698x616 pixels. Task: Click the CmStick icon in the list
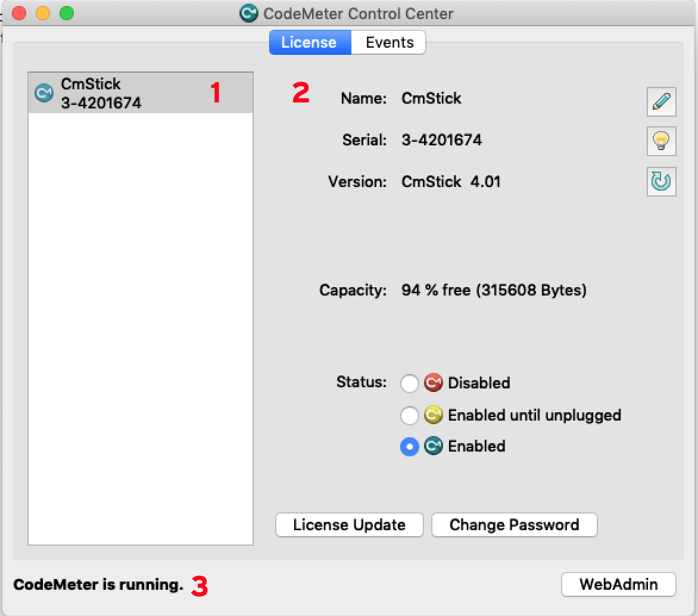tap(44, 93)
